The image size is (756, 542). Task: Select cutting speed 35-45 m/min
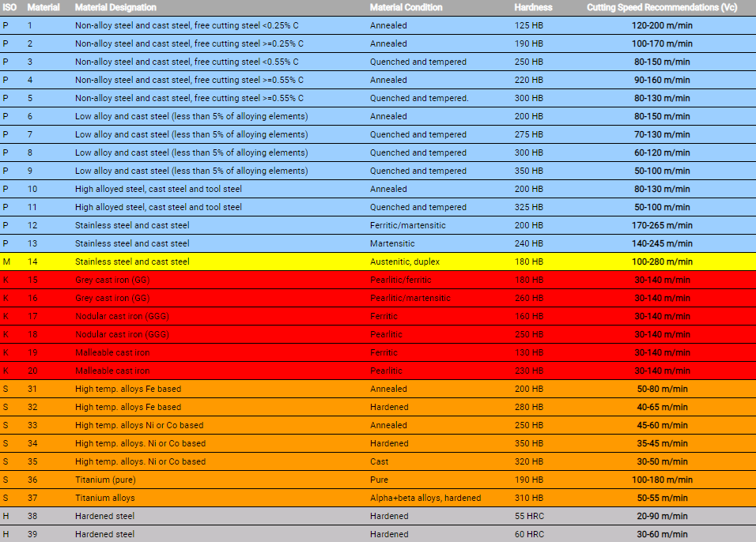coord(662,444)
